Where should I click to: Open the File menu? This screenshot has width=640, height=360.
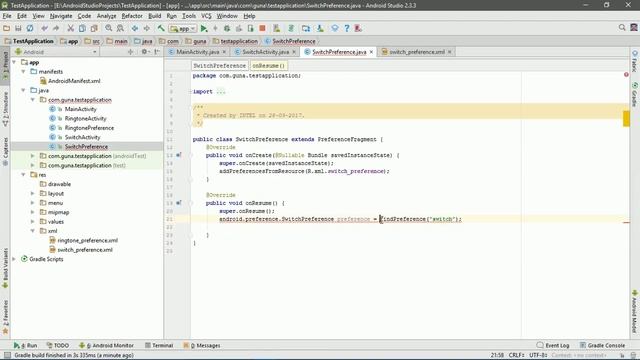[x=7, y=16]
